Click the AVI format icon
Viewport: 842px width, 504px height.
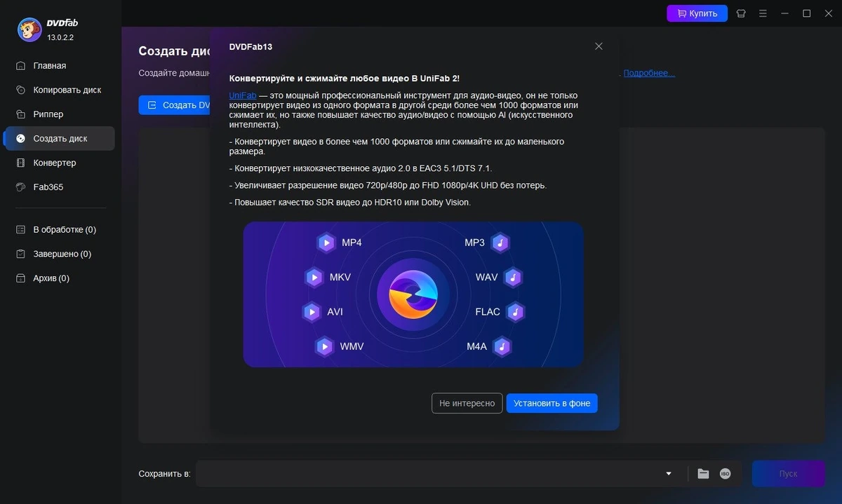pos(312,312)
